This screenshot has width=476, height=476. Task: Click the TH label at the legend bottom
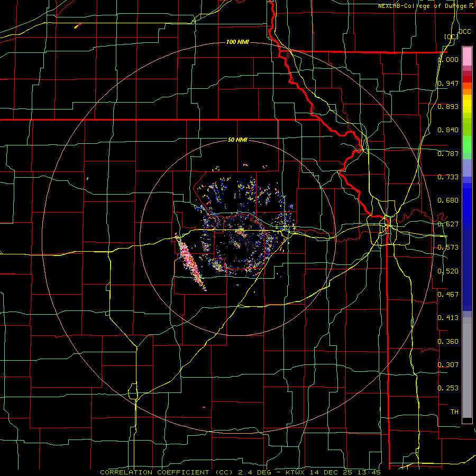tap(454, 412)
